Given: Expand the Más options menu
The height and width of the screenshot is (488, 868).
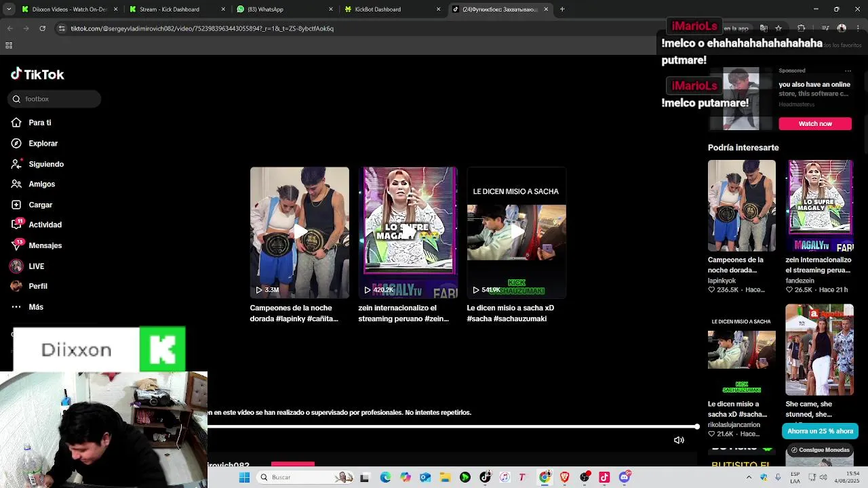Looking at the screenshot, I should [x=27, y=307].
